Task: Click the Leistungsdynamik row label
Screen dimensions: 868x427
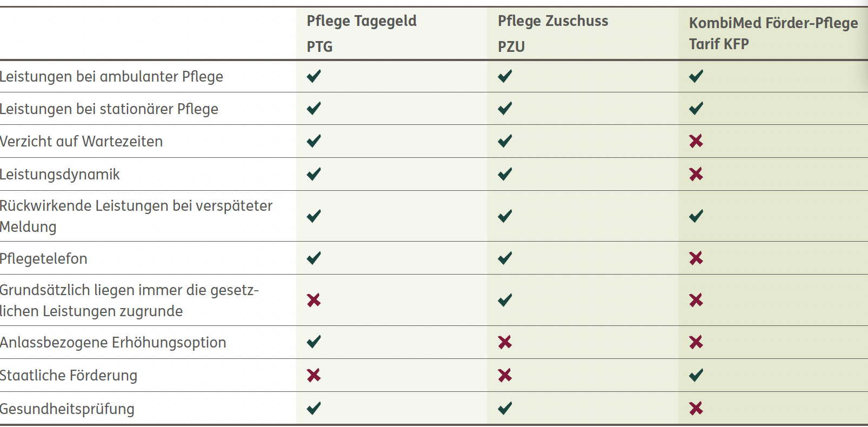Action: click(60, 175)
